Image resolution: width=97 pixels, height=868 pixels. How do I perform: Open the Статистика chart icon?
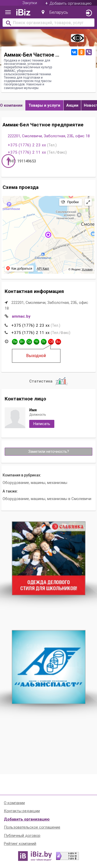point(61,381)
